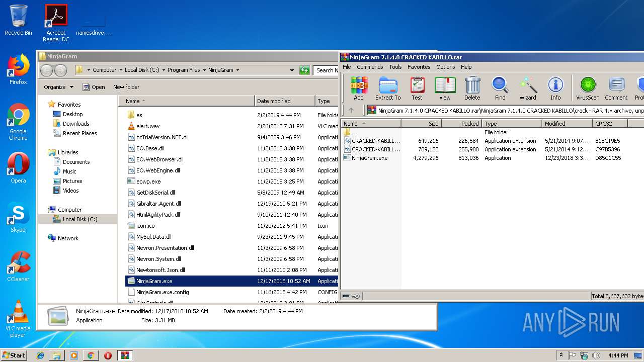Select Music library
The width and height of the screenshot is (644, 362).
point(69,171)
